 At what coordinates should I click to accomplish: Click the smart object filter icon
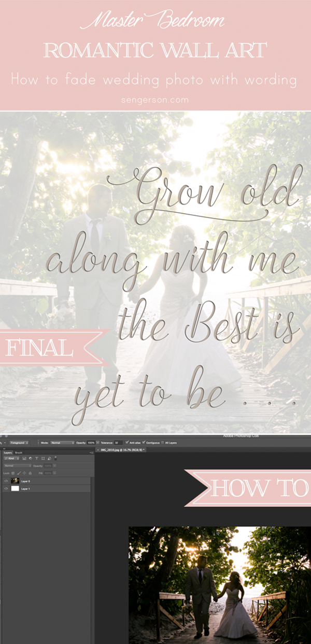coord(49,458)
